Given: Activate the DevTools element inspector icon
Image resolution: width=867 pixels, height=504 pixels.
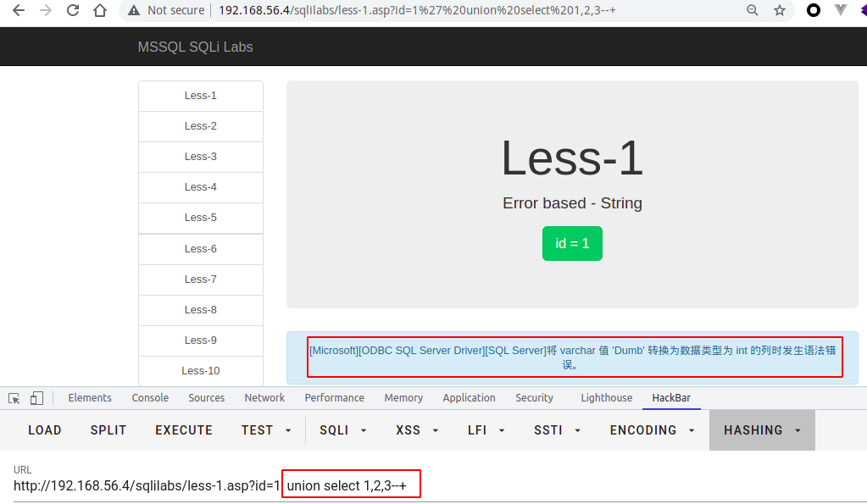Looking at the screenshot, I should [x=14, y=398].
